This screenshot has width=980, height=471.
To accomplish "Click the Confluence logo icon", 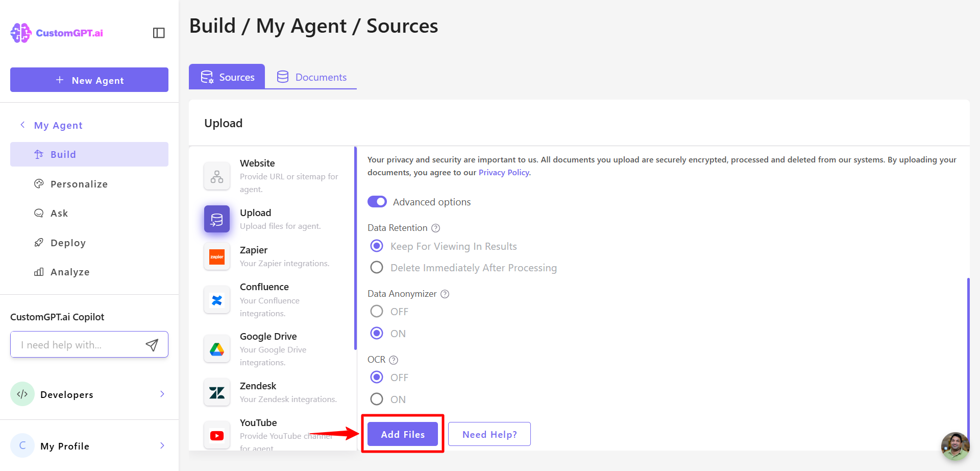I will pyautogui.click(x=217, y=300).
